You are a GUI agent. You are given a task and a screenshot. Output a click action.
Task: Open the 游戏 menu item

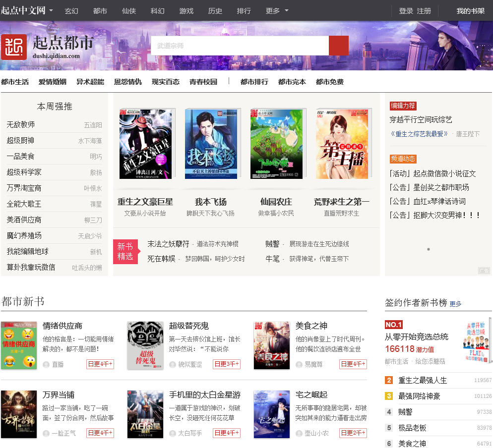click(186, 11)
